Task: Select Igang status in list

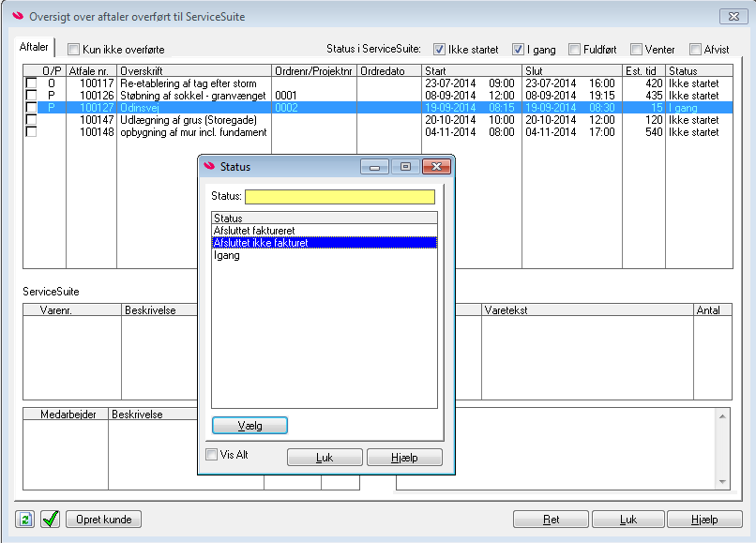Action: [325, 255]
